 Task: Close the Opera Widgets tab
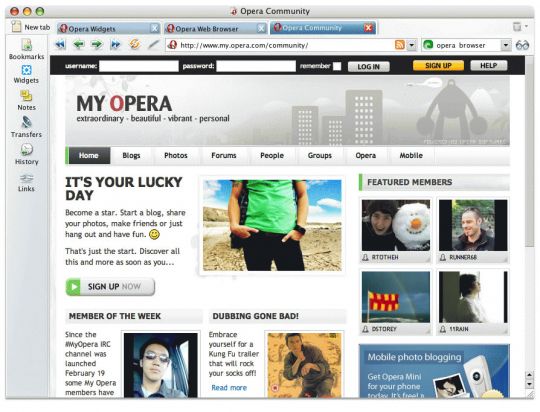tap(155, 28)
